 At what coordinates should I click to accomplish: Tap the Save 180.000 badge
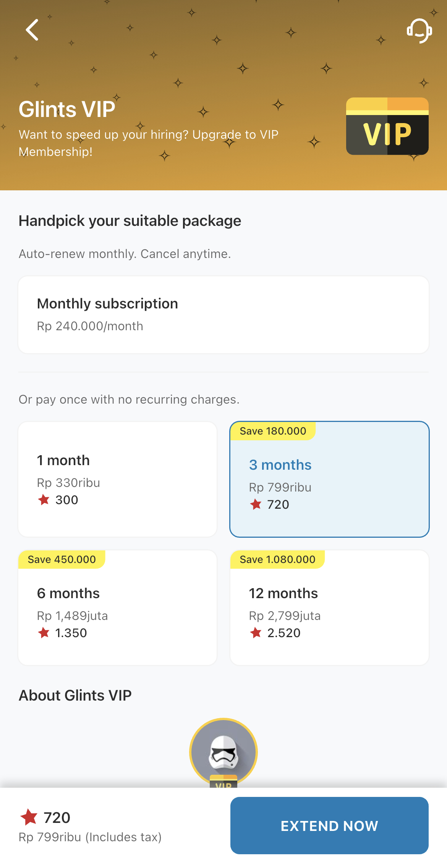(273, 431)
